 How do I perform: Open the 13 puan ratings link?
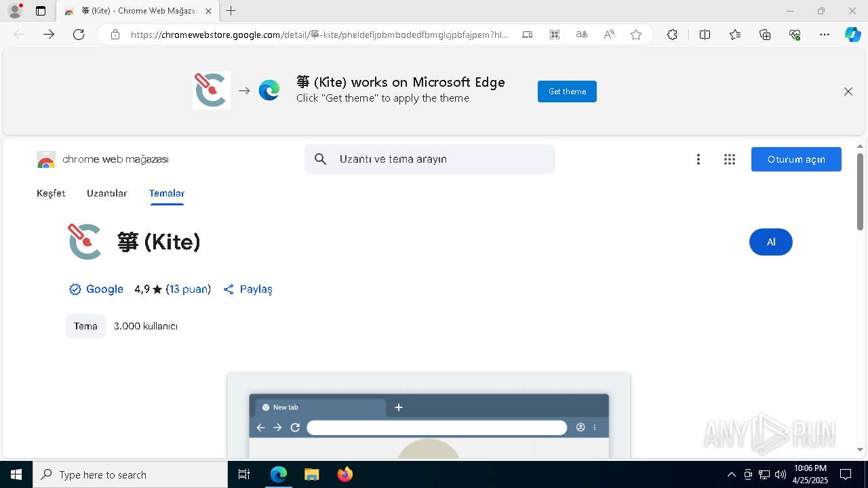[x=189, y=289]
